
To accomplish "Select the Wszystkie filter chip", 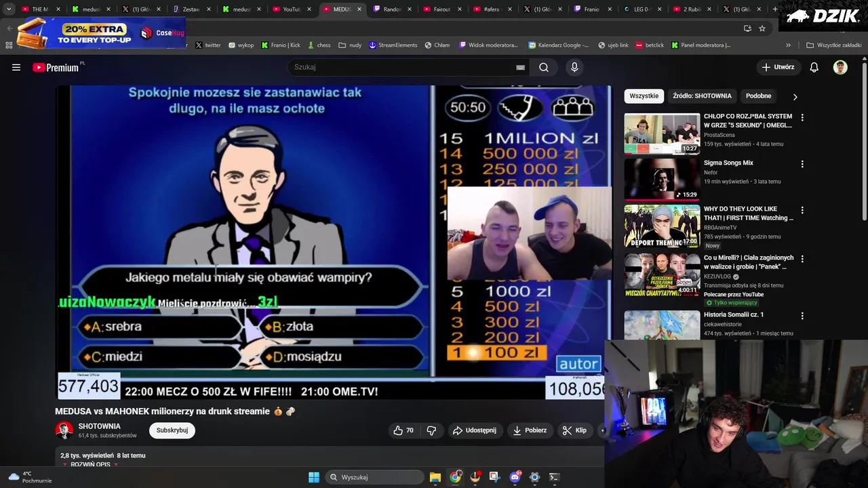I will tap(644, 96).
